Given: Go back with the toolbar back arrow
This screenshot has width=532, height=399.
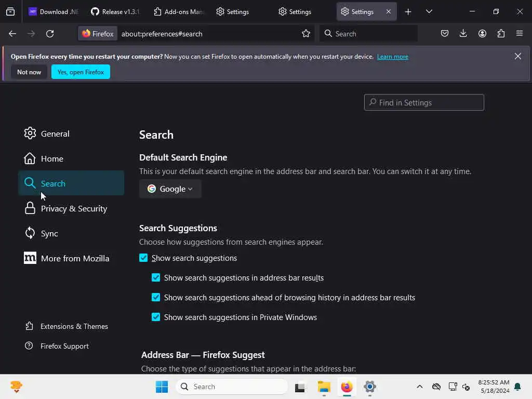Looking at the screenshot, I should [12, 34].
